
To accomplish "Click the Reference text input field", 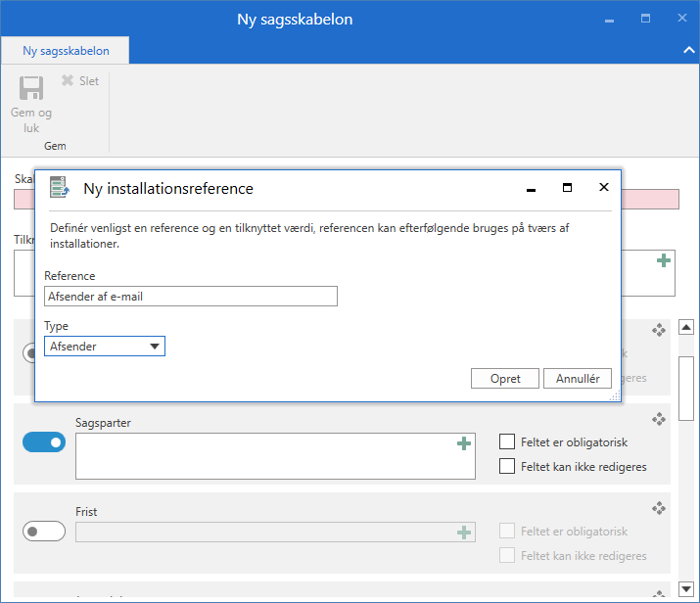I will point(191,297).
